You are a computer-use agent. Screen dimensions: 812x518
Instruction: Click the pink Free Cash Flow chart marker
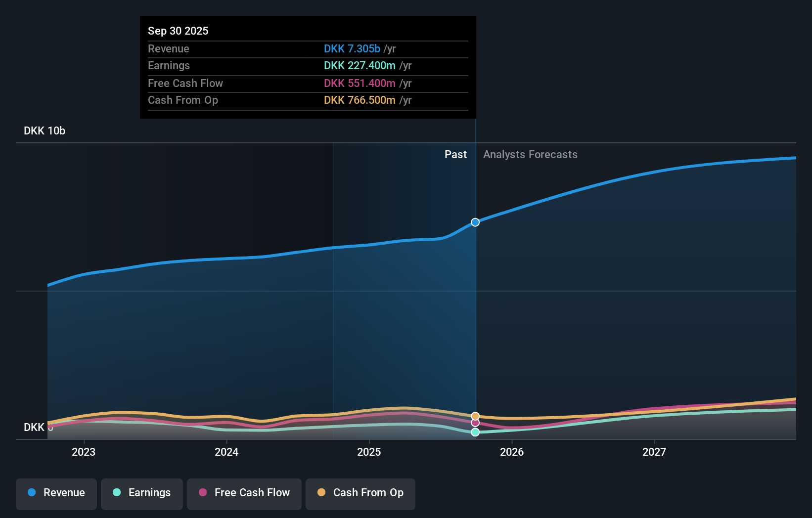(475, 423)
